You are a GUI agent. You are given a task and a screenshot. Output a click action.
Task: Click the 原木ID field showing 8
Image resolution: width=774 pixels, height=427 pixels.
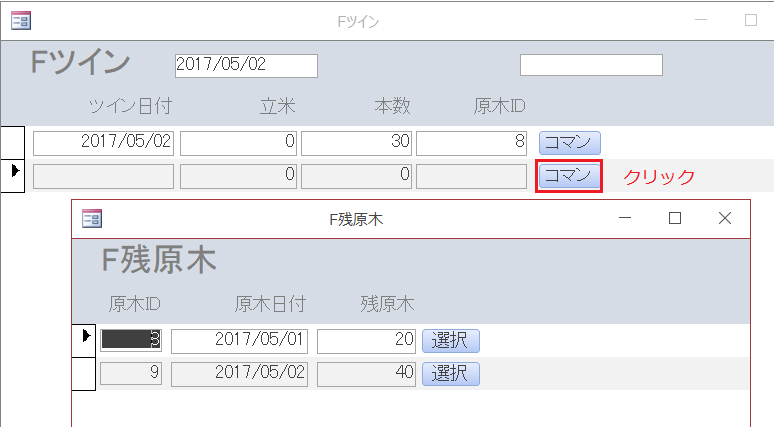[471, 142]
